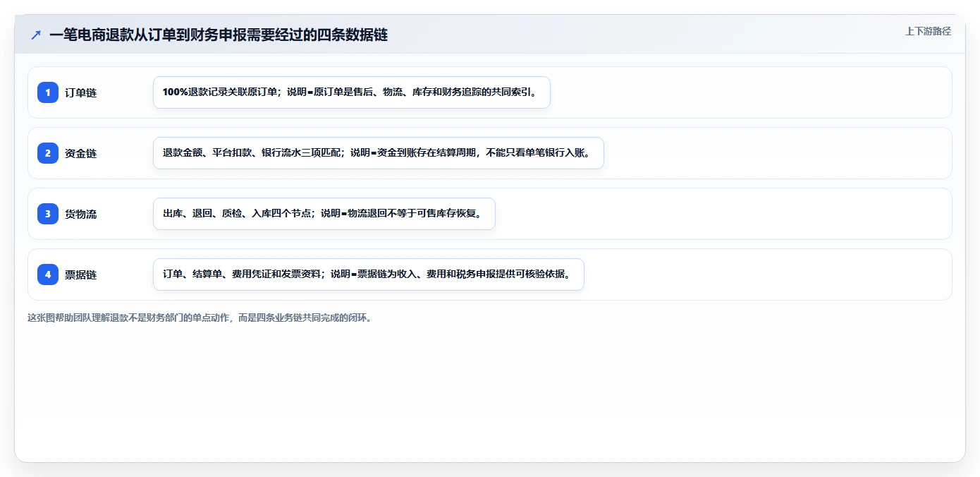Select the 订单链 row label

[80, 92]
